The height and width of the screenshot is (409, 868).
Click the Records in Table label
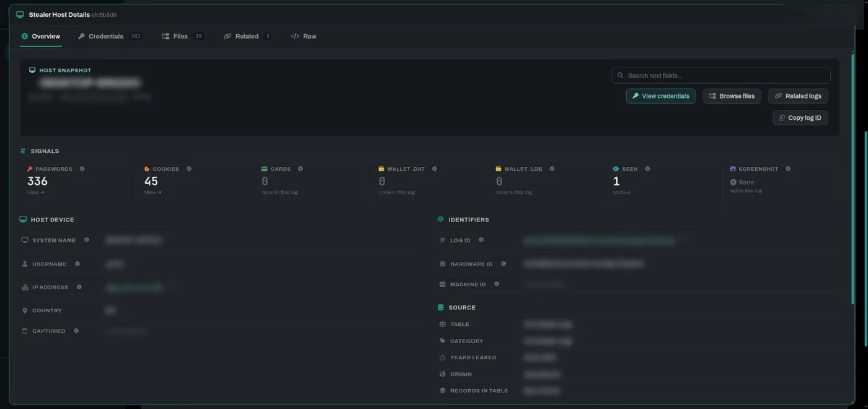coord(479,390)
